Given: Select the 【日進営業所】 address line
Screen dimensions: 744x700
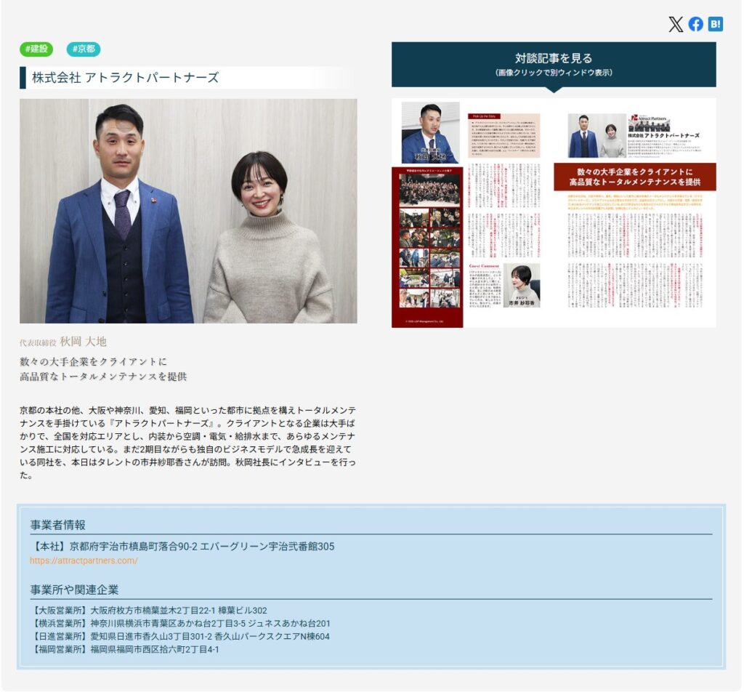Looking at the screenshot, I should 180,637.
